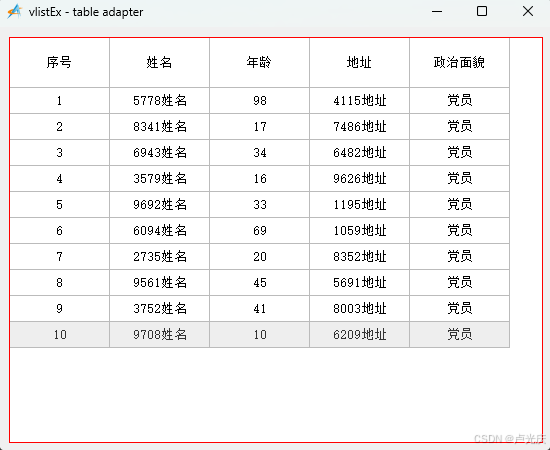Select age cell 69 in row 6
This screenshot has height=450, width=550.
pos(260,230)
